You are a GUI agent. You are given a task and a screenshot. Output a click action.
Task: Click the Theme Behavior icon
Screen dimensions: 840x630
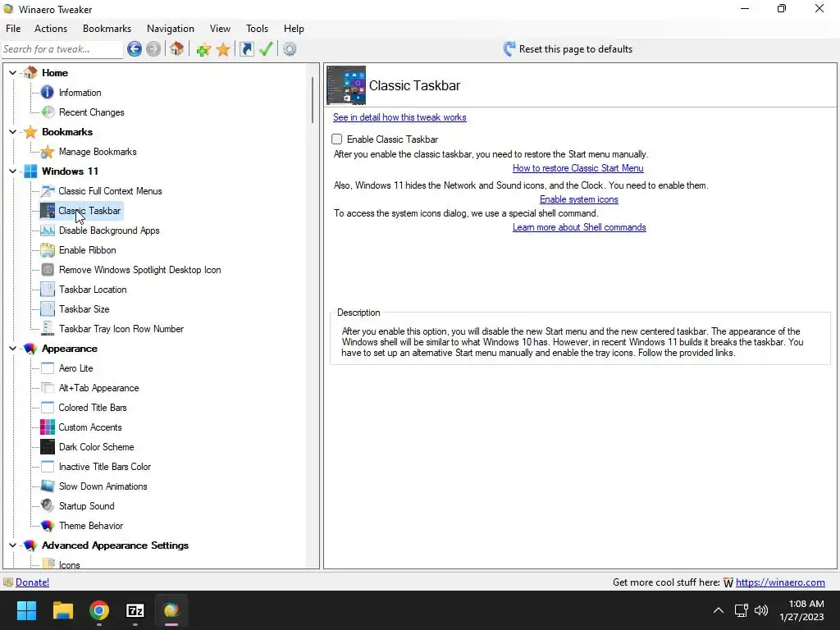(47, 526)
